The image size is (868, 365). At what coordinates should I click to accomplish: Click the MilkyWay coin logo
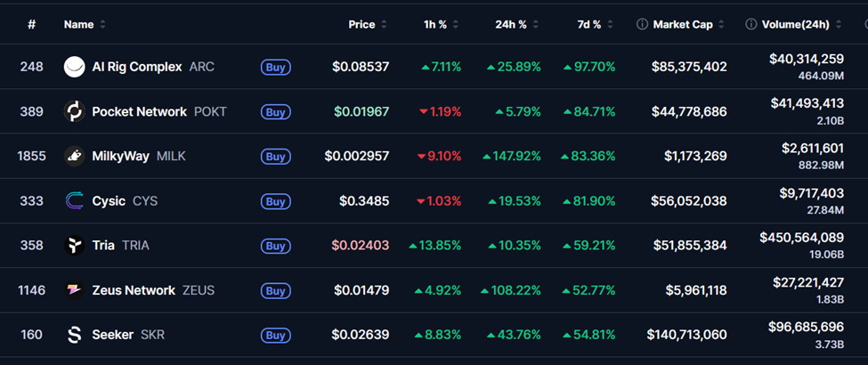tap(75, 156)
